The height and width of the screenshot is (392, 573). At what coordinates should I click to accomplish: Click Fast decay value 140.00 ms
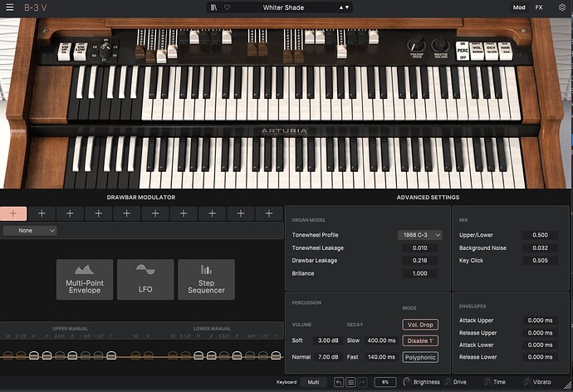381,357
